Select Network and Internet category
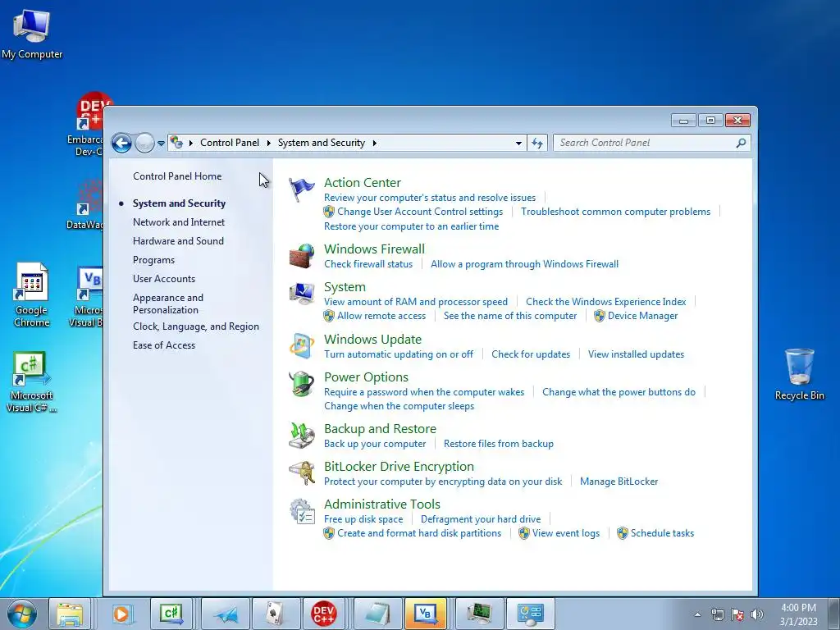Image resolution: width=840 pixels, height=630 pixels. click(x=179, y=222)
